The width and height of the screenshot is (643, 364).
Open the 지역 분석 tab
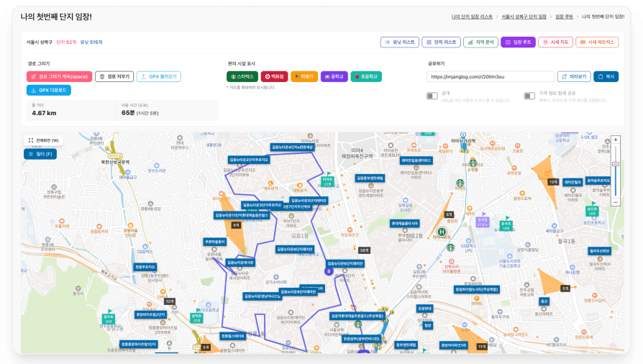[x=480, y=42]
